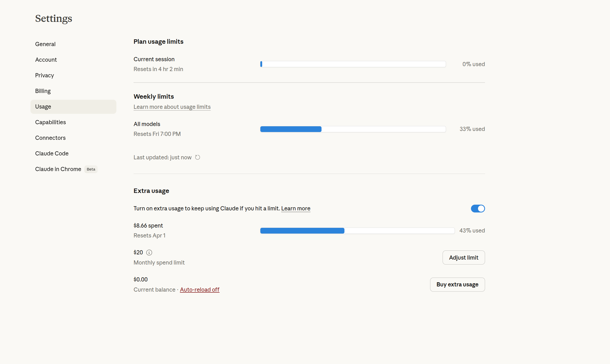Select the Usage sidebar item
The image size is (610, 364).
coord(43,106)
